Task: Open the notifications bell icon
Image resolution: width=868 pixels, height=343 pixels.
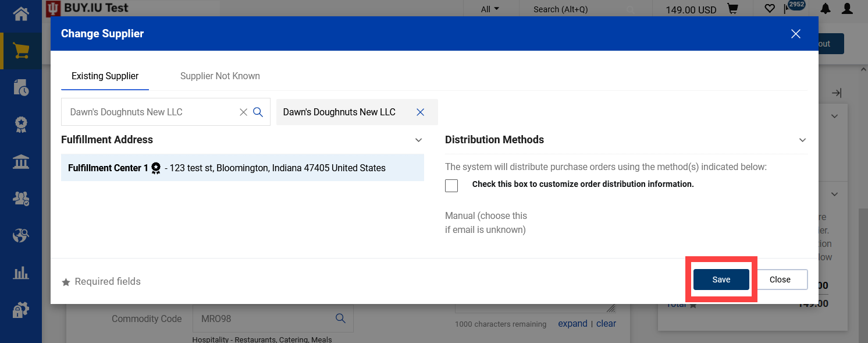Action: tap(826, 9)
